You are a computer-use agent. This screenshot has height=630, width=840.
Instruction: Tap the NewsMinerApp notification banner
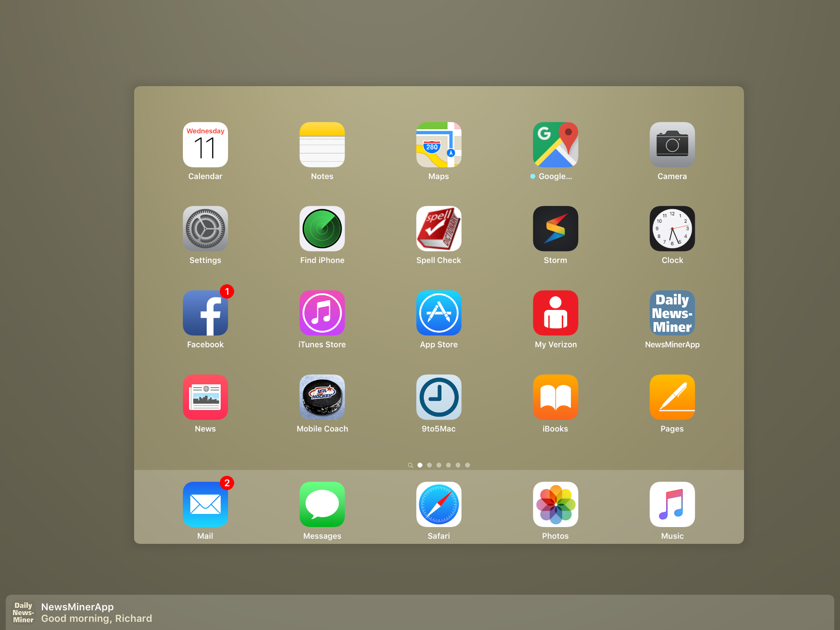pos(420,612)
